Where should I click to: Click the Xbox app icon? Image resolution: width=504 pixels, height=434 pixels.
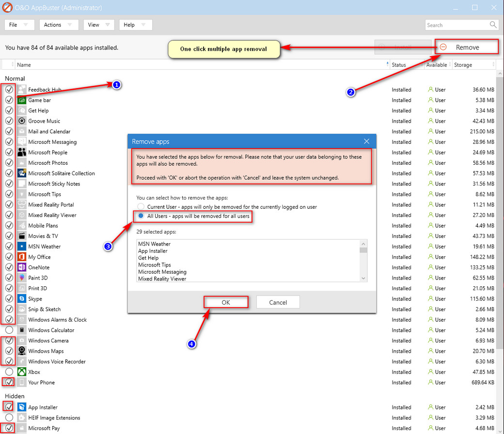click(21, 372)
